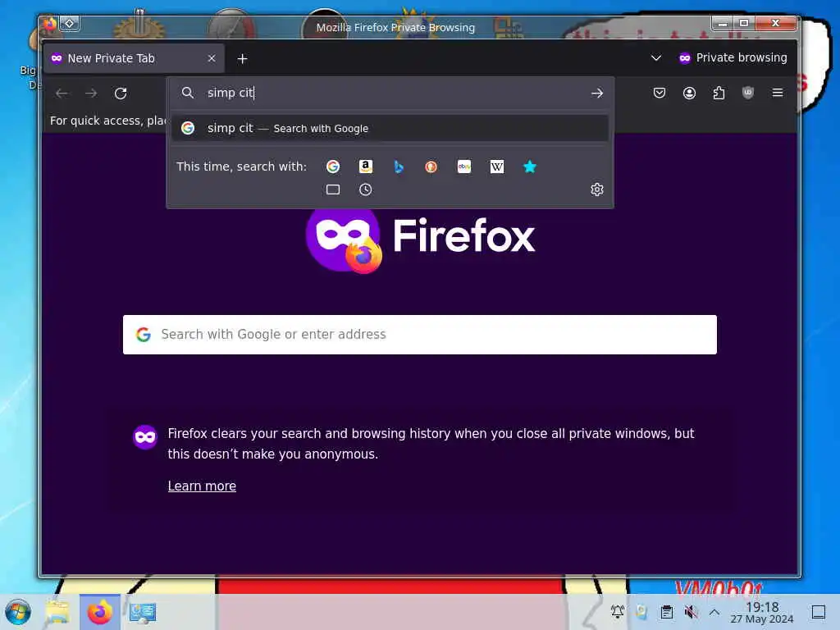Go back one page
This screenshot has width=840, height=630.
coord(62,94)
